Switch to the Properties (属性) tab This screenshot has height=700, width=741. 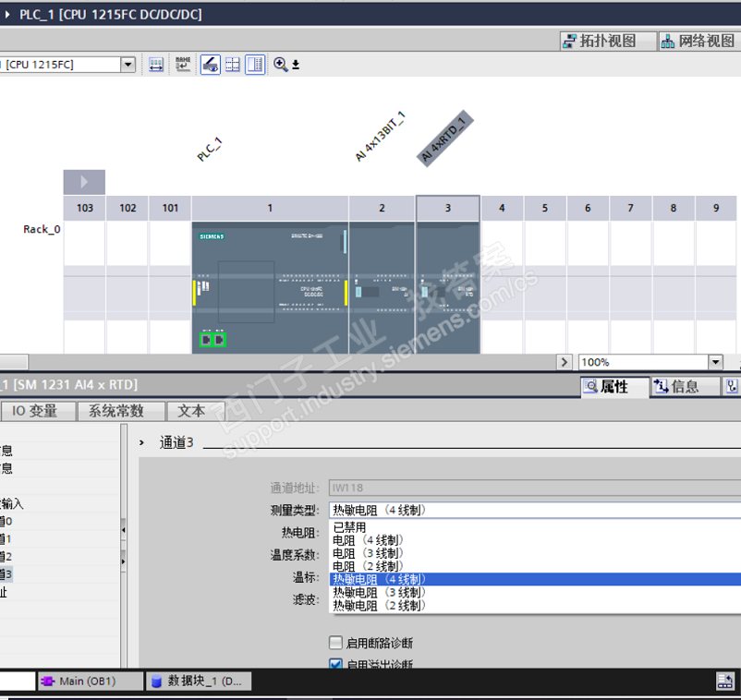pos(614,387)
